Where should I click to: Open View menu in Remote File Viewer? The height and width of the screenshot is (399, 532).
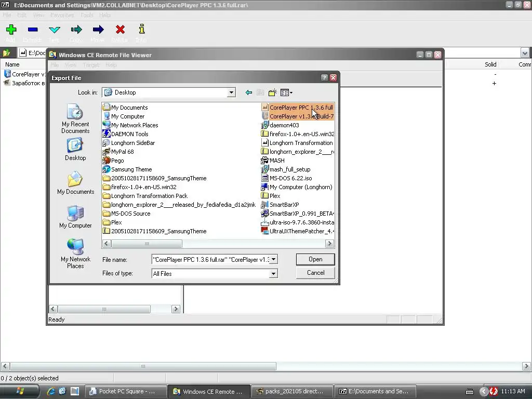(x=71, y=65)
